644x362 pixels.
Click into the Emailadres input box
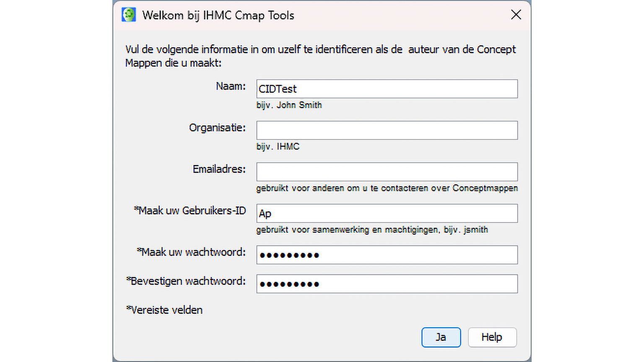[387, 172]
